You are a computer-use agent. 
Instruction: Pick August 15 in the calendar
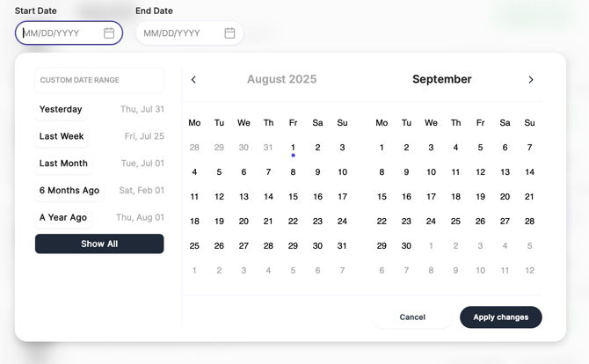click(x=293, y=197)
